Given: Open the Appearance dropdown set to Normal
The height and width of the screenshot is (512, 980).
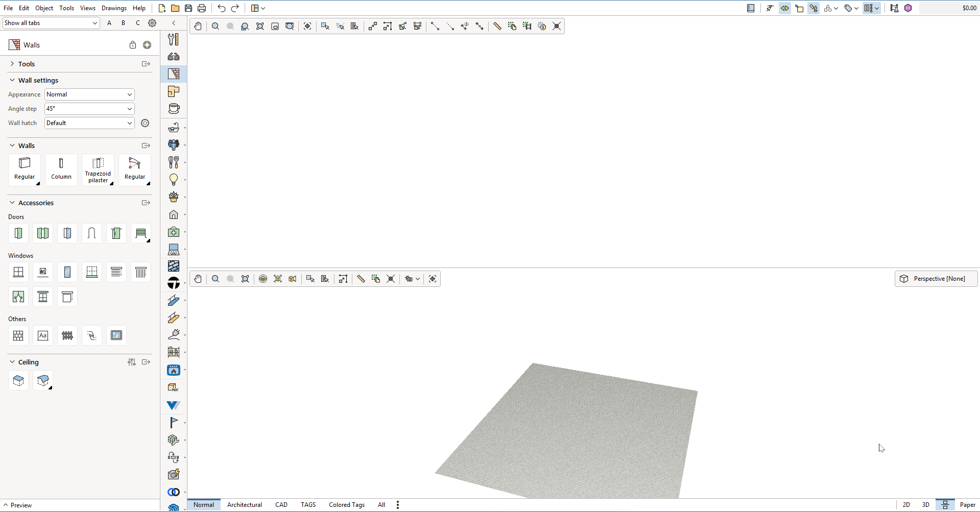Looking at the screenshot, I should [x=89, y=94].
